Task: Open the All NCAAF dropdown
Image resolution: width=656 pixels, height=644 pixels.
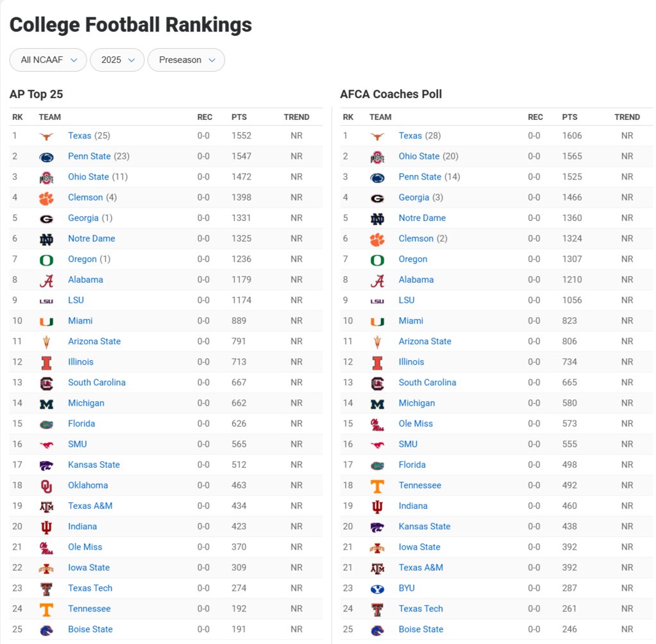Action: click(x=48, y=60)
